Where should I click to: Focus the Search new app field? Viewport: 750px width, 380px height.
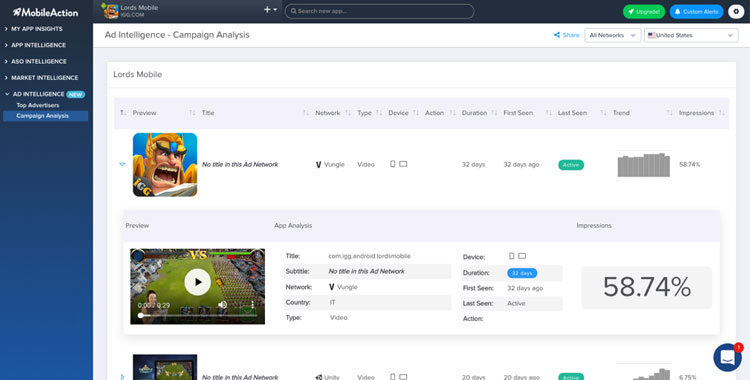(379, 11)
